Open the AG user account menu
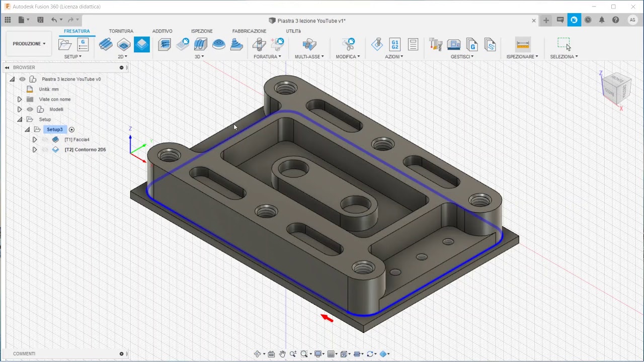This screenshot has width=644, height=362. coord(632,20)
